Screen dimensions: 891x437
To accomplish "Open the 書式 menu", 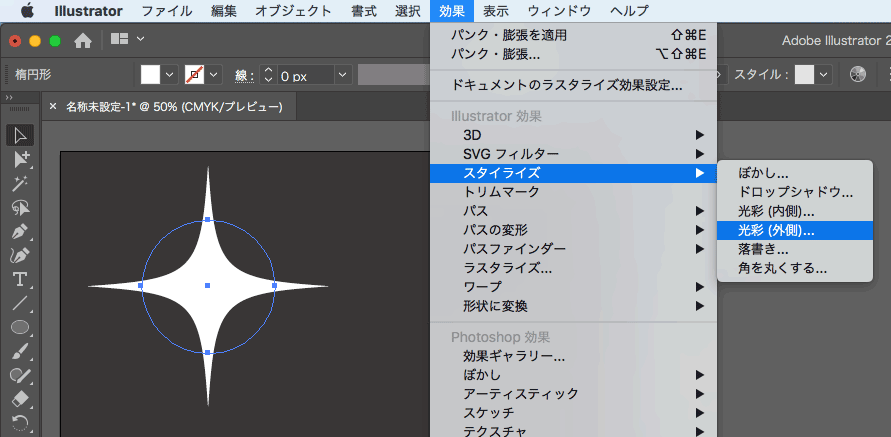I will 364,10.
